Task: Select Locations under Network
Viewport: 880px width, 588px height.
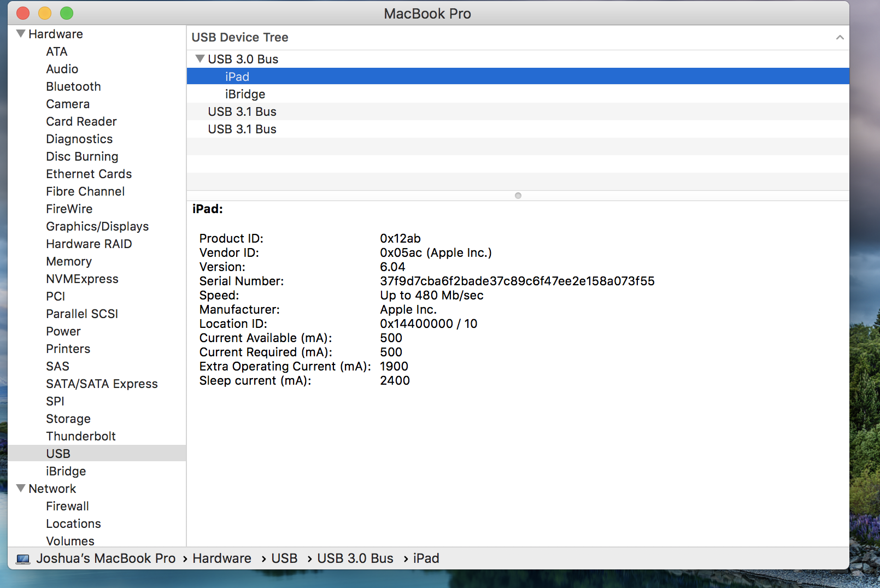Action: pyautogui.click(x=73, y=524)
